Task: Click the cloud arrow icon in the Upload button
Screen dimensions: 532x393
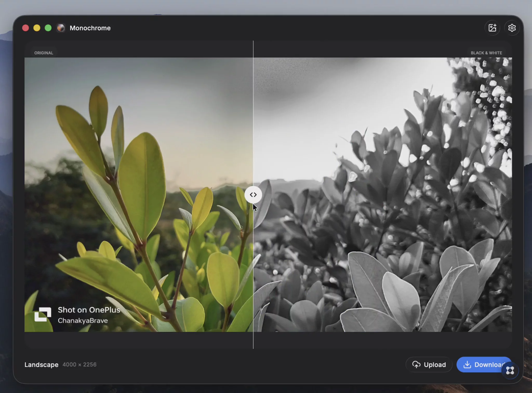Action: tap(416, 364)
